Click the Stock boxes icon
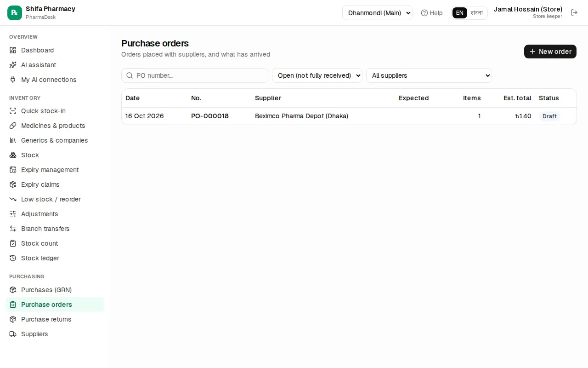Screen dimensions: 588x368 pos(13,155)
